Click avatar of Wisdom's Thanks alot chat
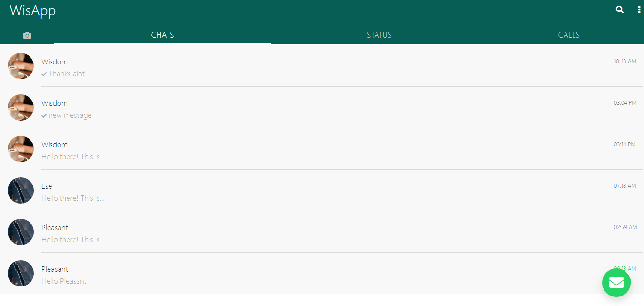Image resolution: width=644 pixels, height=306 pixels. pos(20,66)
